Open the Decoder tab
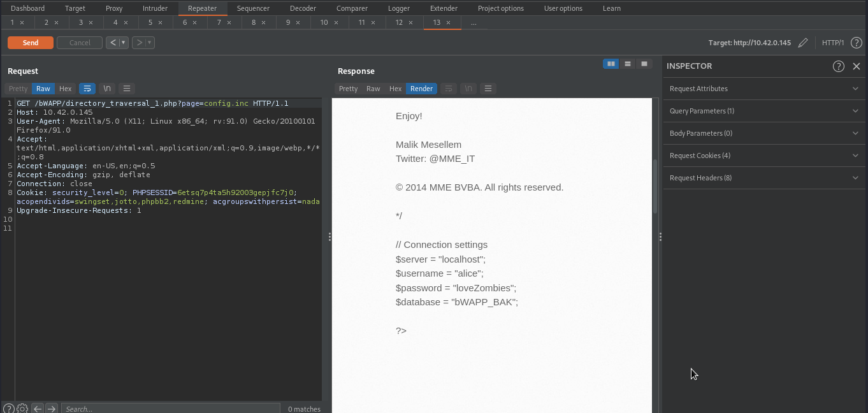The width and height of the screenshot is (868, 413). 303,8
